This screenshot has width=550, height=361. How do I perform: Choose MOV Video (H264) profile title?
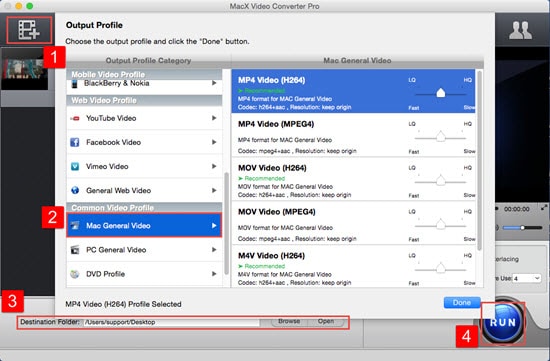tap(272, 168)
